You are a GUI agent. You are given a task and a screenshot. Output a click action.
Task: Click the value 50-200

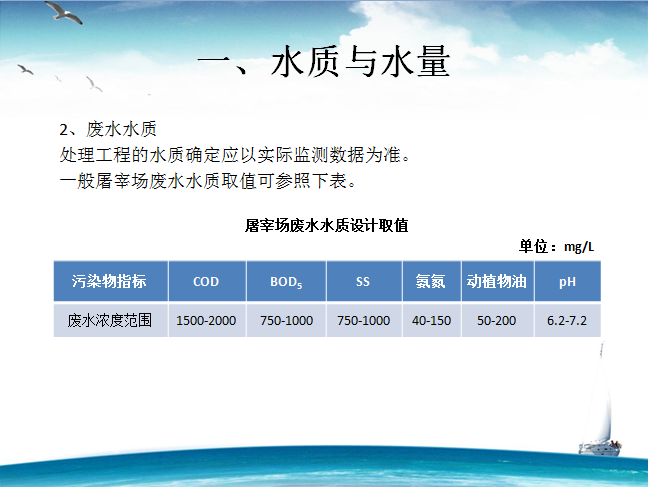498,320
